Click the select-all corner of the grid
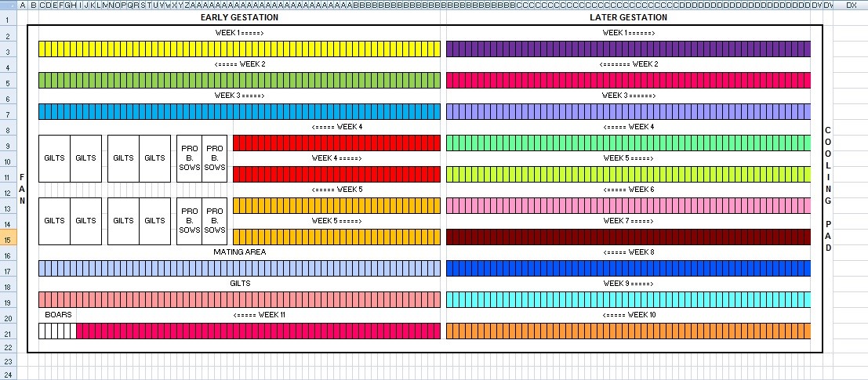Image resolution: width=868 pixels, height=380 pixels. click(7, 5)
